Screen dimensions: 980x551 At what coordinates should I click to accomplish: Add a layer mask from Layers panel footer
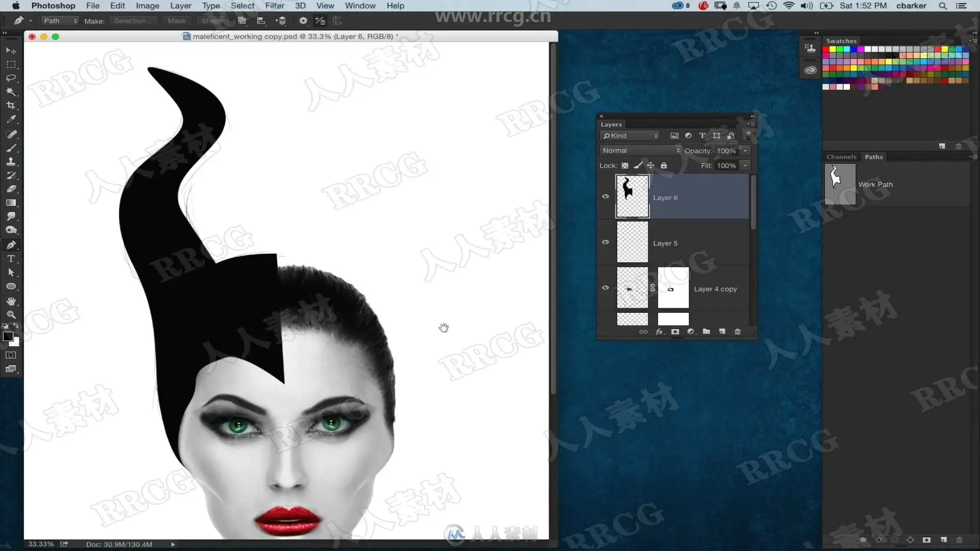(675, 332)
